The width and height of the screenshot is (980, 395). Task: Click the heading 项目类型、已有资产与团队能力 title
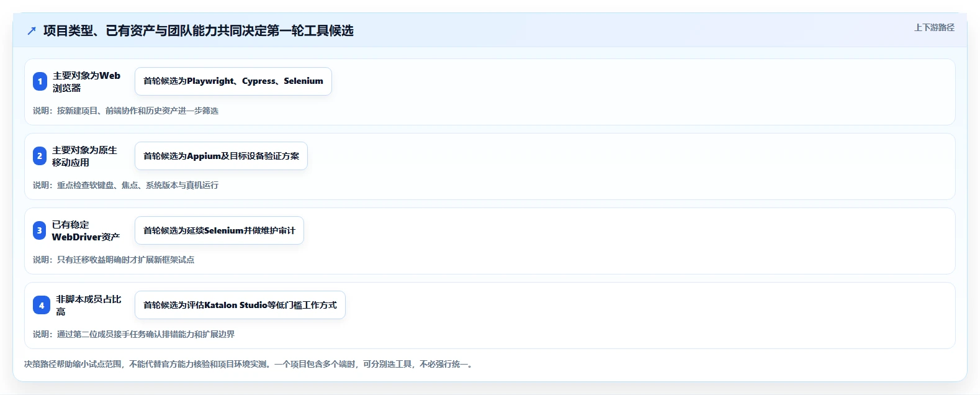coord(199,30)
